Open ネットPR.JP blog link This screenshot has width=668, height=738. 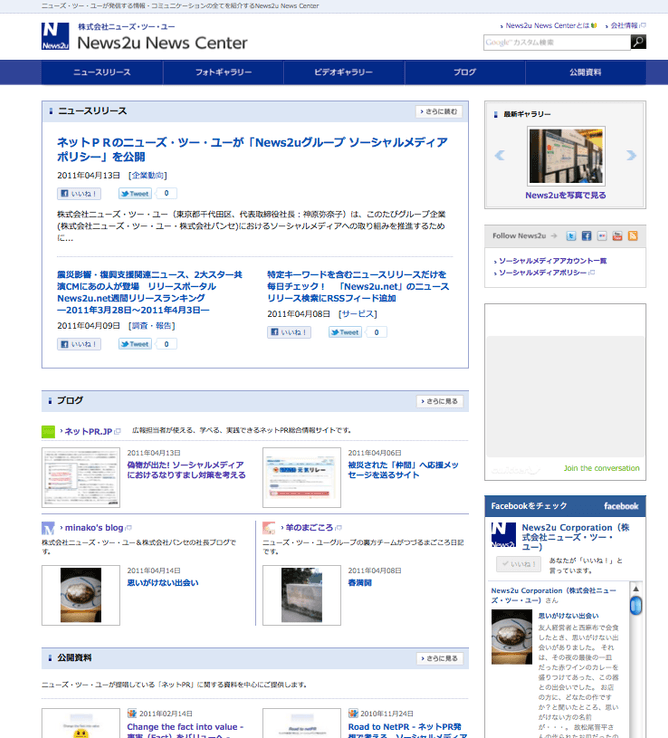(x=90, y=432)
